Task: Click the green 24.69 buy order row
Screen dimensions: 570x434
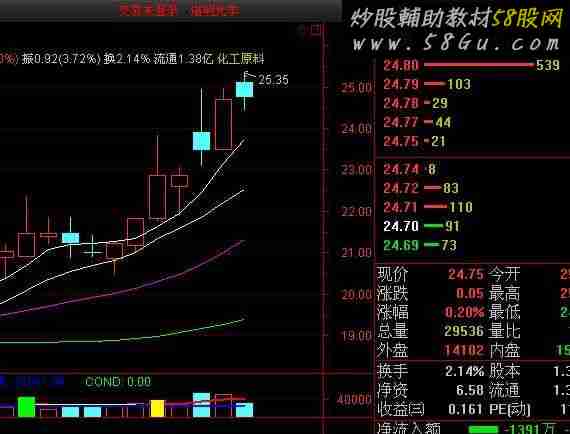Action: pos(420,245)
